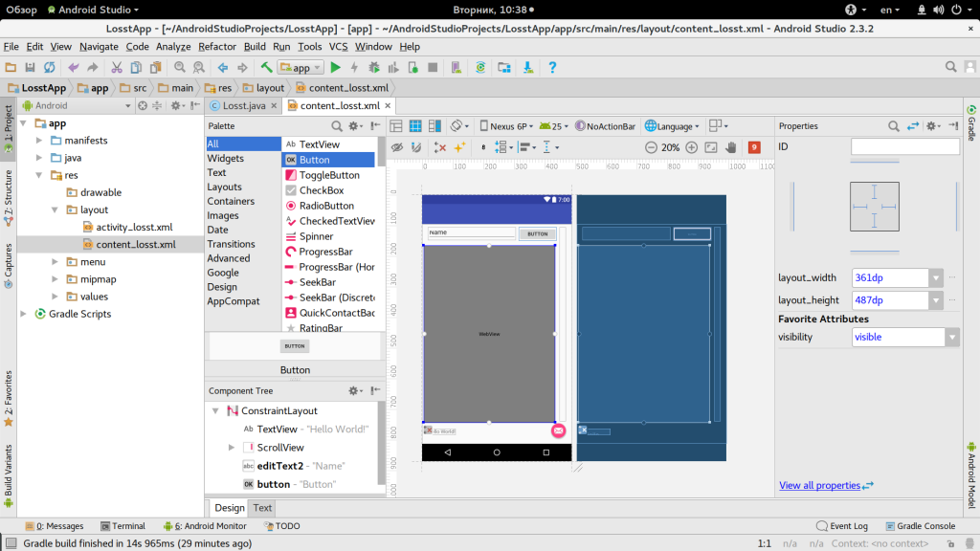Viewport: 980px width, 551px height.
Task: Open the Nexus 6P device dropdown
Action: tap(507, 126)
